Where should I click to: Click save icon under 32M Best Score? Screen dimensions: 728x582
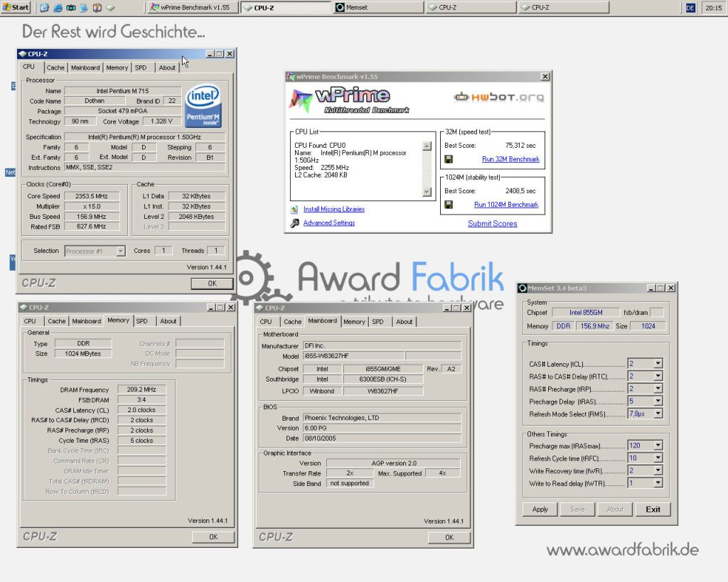coord(449,159)
